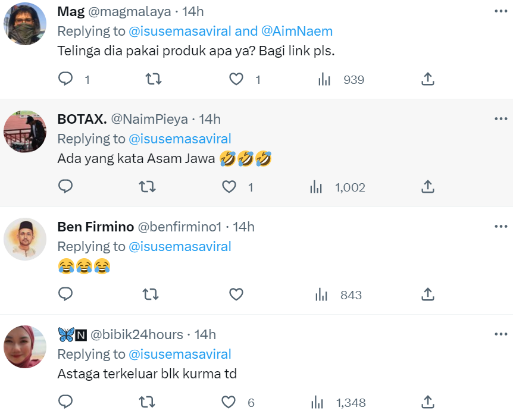
Task: Like BOTAX's Asam Jawa tweet
Action: 229,187
